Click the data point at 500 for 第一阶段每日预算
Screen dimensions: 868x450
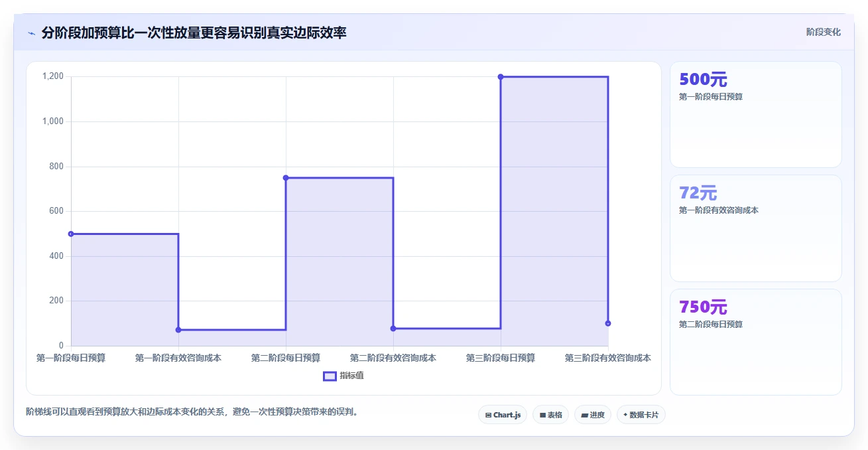click(x=71, y=234)
